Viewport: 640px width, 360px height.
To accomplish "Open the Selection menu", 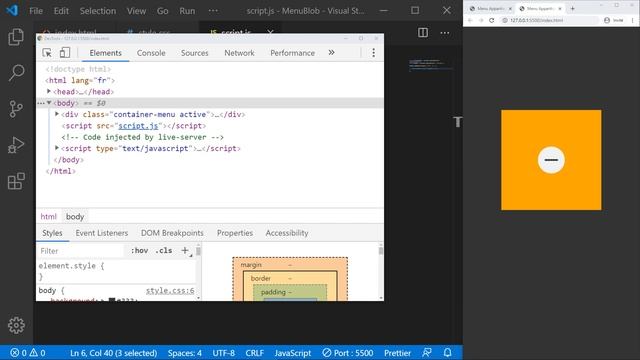I will 98,11.
